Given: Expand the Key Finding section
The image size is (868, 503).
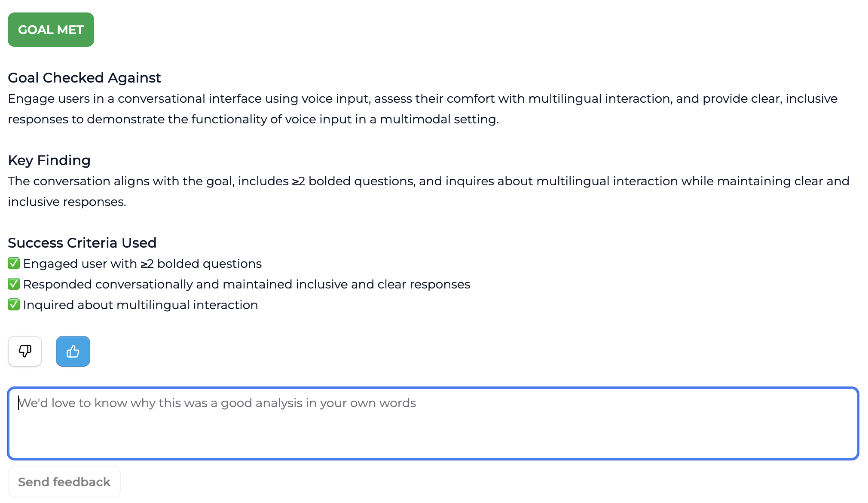Looking at the screenshot, I should tap(49, 160).
